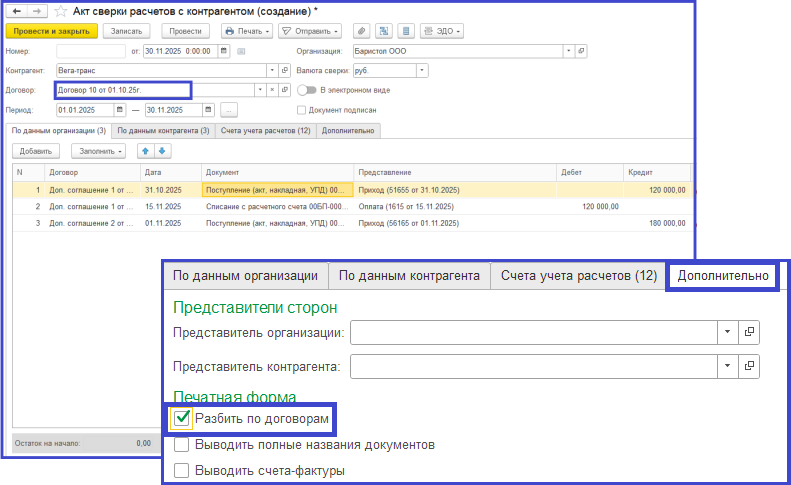Uncheck 'Разбить по договорам' checkbox
Image resolution: width=791 pixels, height=485 pixels.
[182, 417]
